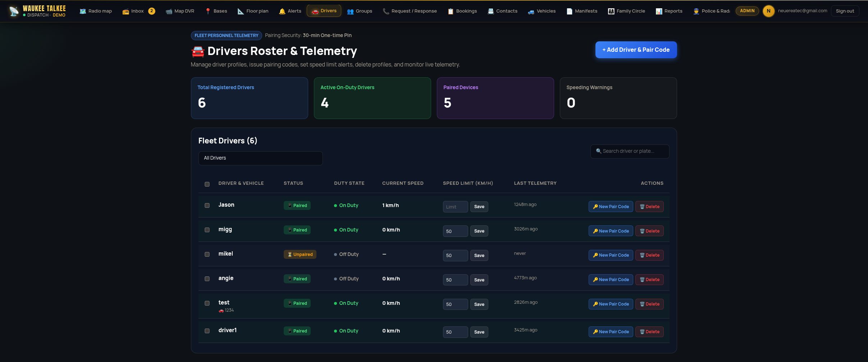Check the box for driver angie
Viewport: 868px width, 362px height.
207,279
